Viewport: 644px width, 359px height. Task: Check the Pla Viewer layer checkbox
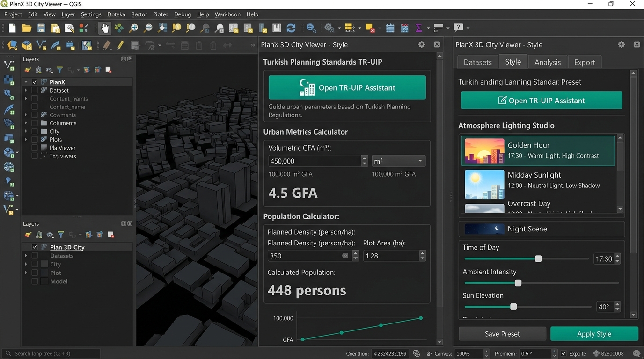35,148
